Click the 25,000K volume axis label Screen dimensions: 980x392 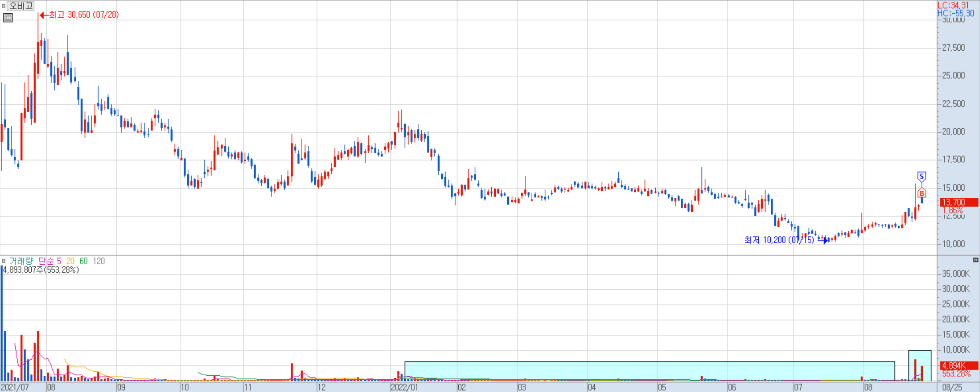(x=956, y=304)
